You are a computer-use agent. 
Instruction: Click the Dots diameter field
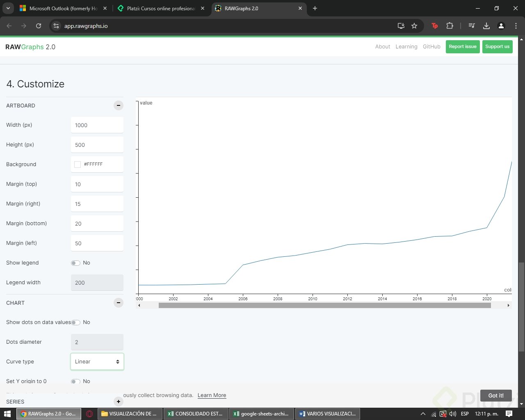(97, 342)
